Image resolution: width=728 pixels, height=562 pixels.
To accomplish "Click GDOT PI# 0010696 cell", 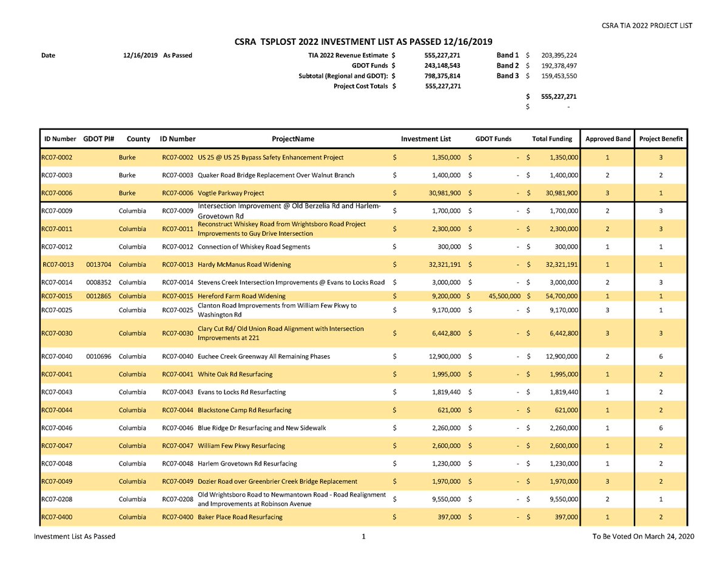I will (98, 356).
